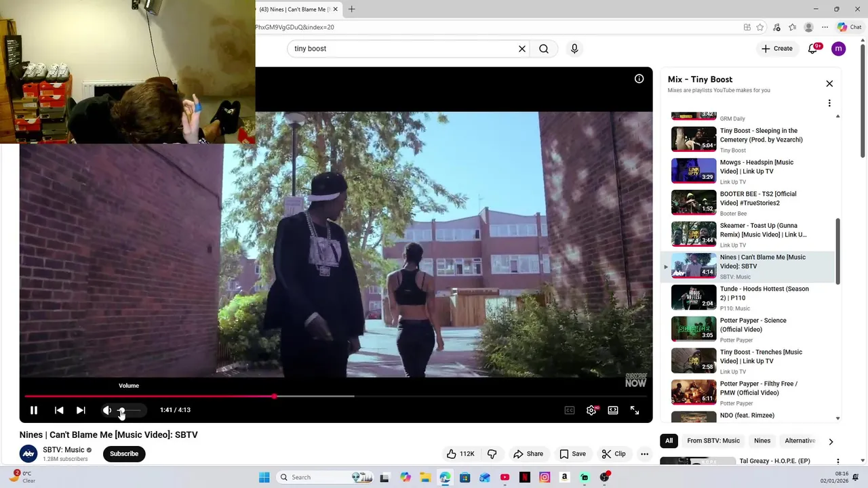Show video info card icon
The width and height of the screenshot is (868, 488).
(639, 79)
